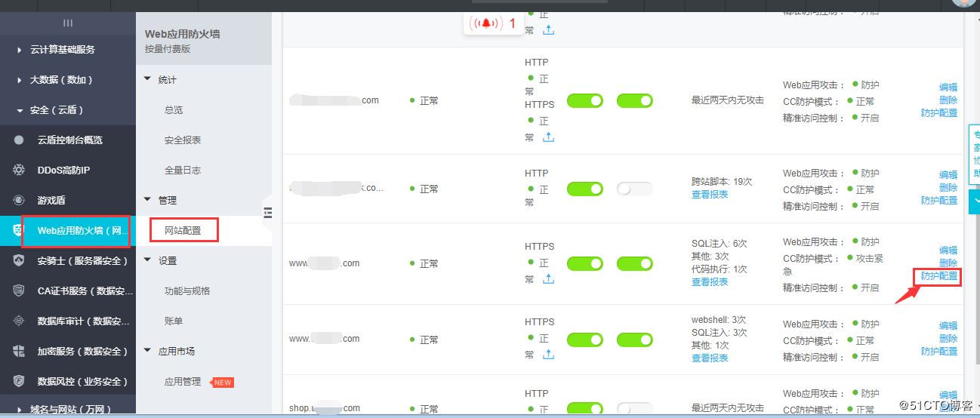
Task: Toggle the second switch in webshell row
Action: tap(634, 340)
